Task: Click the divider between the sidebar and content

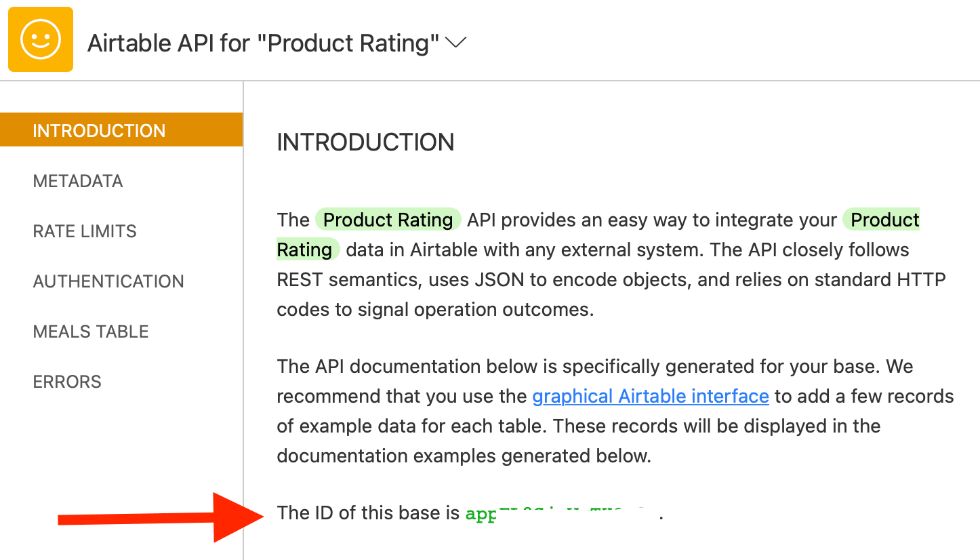Action: point(243,319)
